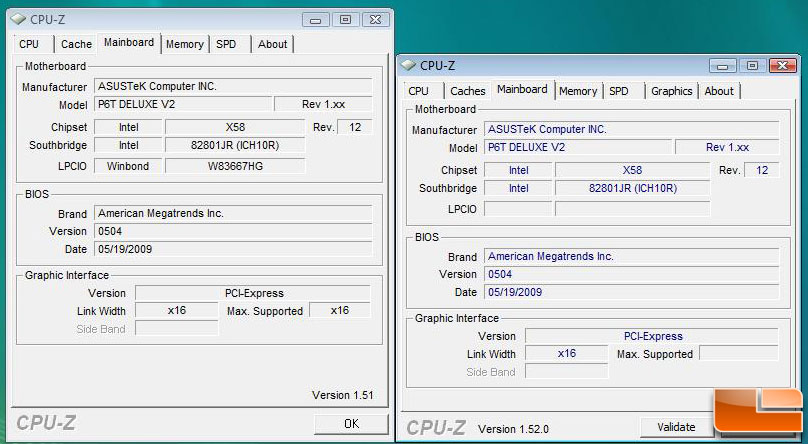Switch to Memory tab in CPU-Z 1.52.0 window
The image size is (808, 444).
tap(578, 91)
